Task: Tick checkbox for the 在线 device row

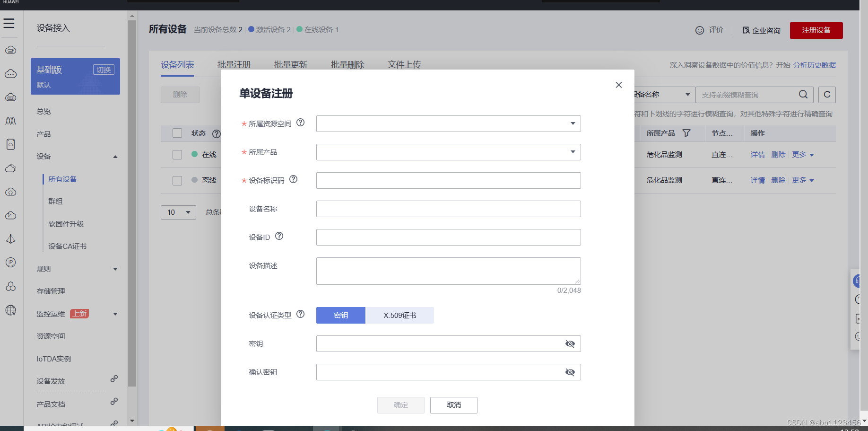Action: tap(177, 155)
